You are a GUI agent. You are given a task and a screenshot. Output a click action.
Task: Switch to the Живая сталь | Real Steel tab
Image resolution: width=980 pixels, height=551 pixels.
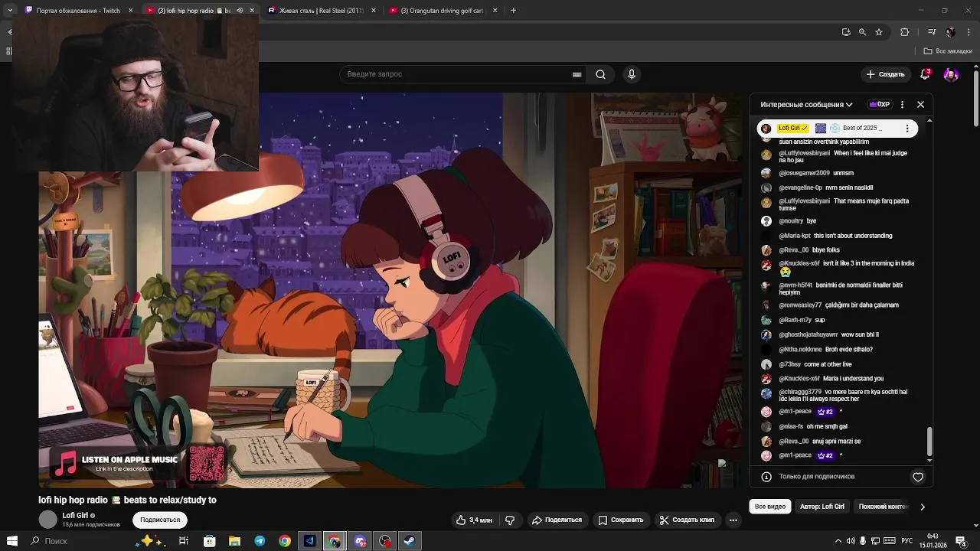click(322, 11)
